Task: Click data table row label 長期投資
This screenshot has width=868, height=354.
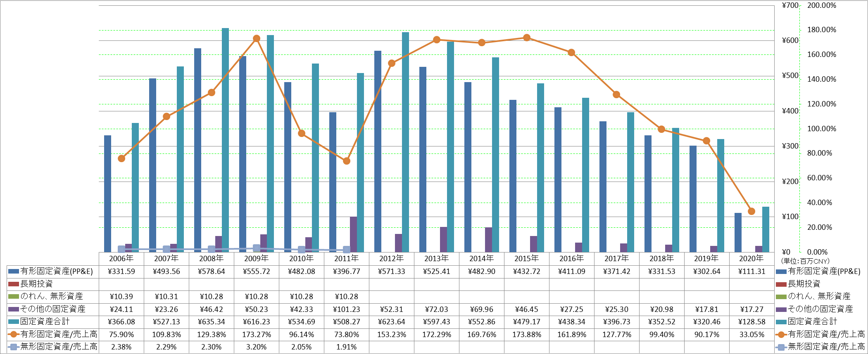Action: pos(37,284)
